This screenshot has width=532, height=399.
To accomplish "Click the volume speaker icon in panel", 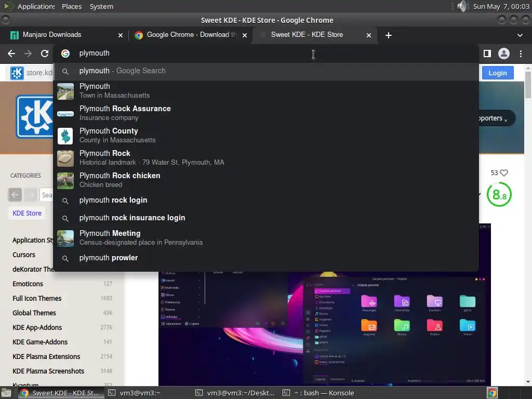I will pos(462,6).
